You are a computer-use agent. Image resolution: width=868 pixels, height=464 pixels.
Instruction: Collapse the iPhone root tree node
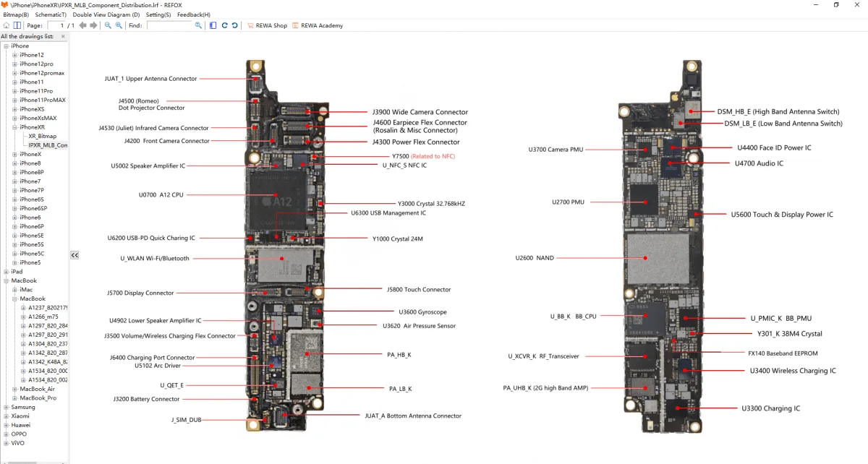pyautogui.click(x=6, y=46)
